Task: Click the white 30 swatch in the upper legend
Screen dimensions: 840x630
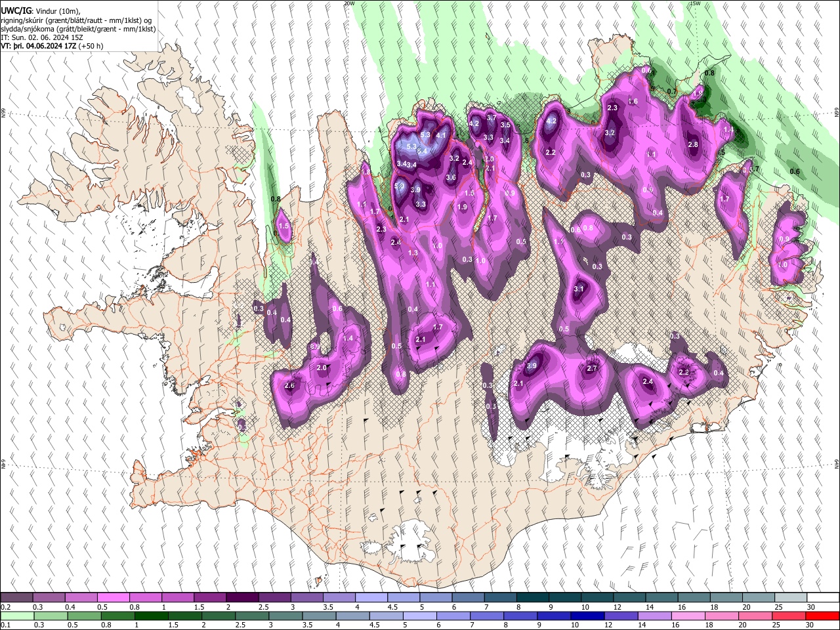Action: tap(822, 598)
